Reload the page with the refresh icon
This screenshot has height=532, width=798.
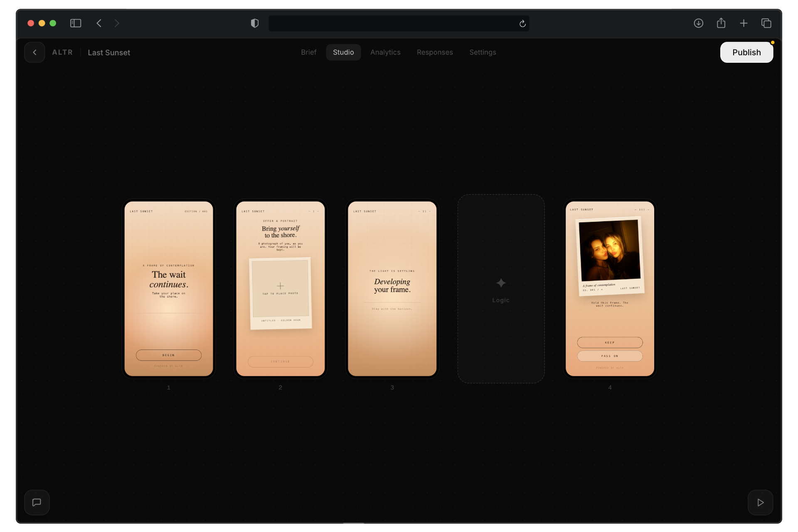click(522, 24)
